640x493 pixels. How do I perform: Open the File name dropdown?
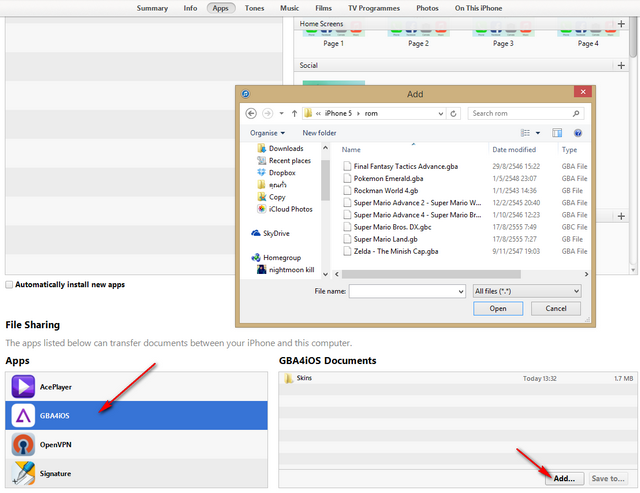[x=461, y=291]
